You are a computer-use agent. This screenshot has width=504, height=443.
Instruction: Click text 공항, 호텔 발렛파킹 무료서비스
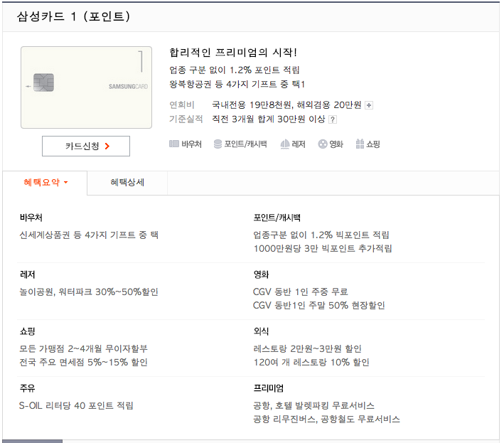(x=313, y=406)
